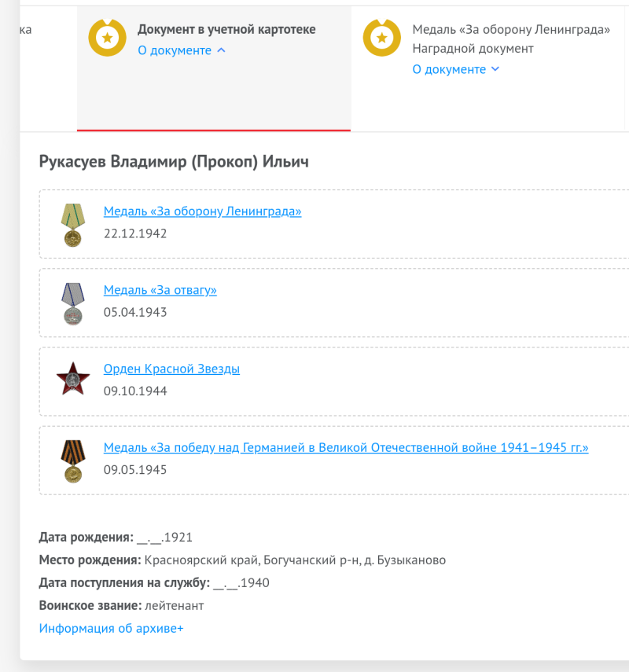The width and height of the screenshot is (629, 672).
Task: Click the birth date value "__.__.1921"
Action: (x=164, y=538)
